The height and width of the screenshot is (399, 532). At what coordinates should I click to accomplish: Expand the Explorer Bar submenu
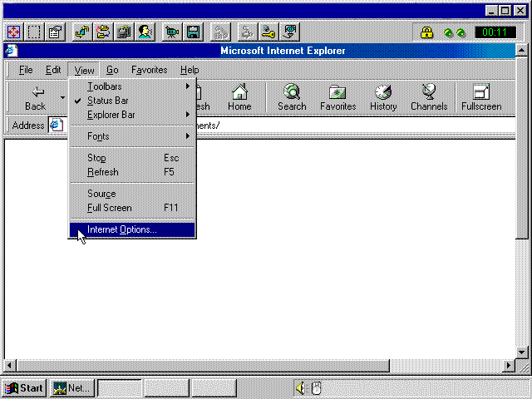coord(132,115)
